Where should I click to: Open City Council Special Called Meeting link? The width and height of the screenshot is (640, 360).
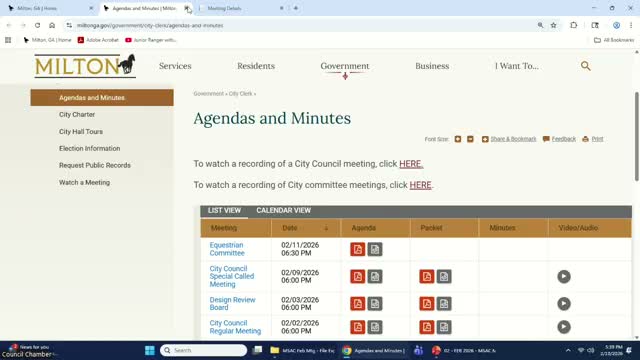pos(231,276)
